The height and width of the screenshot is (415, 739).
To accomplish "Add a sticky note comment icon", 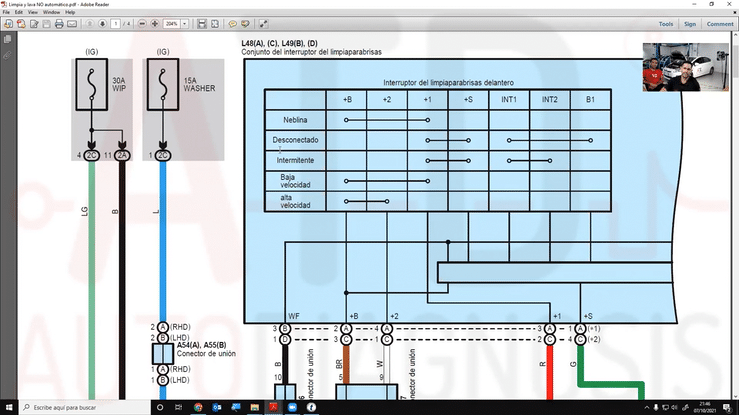I will [x=232, y=24].
